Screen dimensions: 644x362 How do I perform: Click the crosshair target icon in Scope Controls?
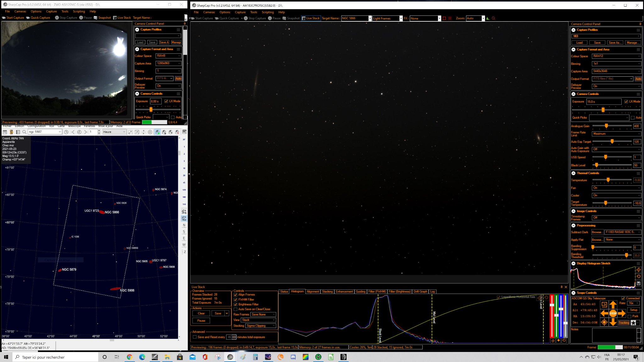(x=604, y=322)
